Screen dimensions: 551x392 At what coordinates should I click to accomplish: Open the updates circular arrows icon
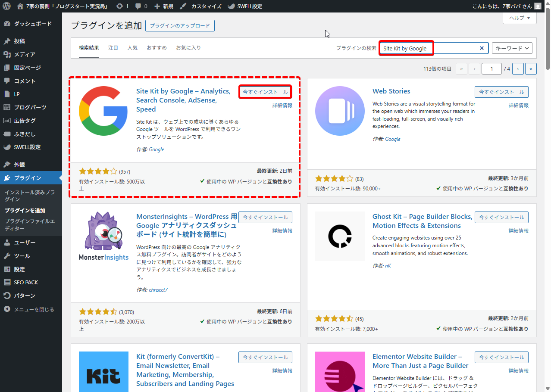pos(119,6)
